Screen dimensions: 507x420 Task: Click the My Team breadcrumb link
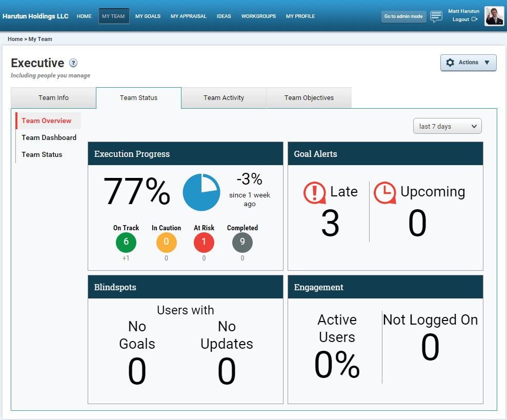tap(40, 39)
